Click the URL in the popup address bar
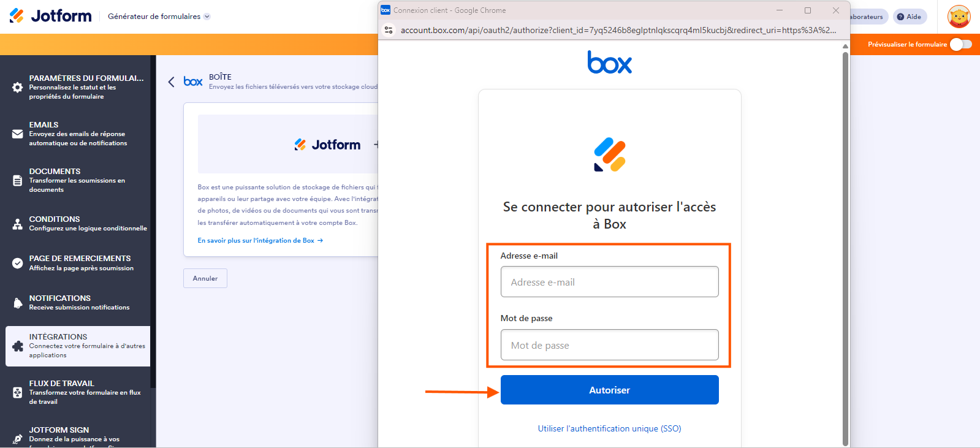The width and height of the screenshot is (980, 448). (618, 30)
